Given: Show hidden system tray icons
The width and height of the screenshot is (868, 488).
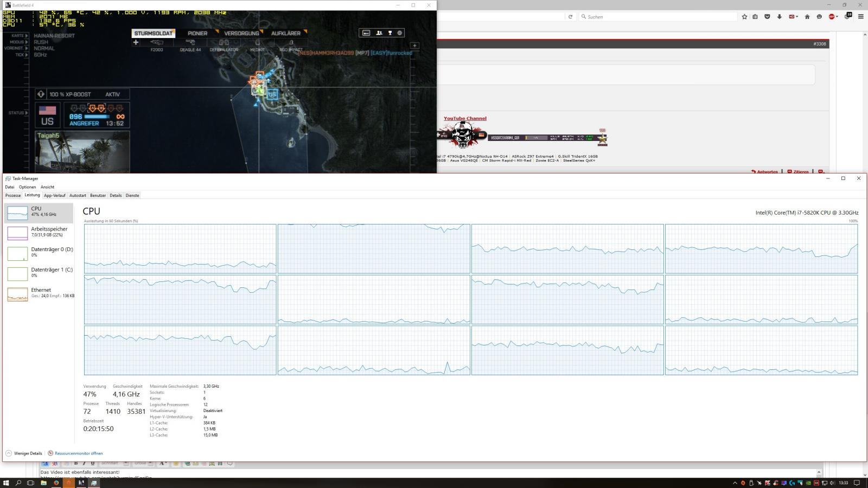Looking at the screenshot, I should pos(735,483).
